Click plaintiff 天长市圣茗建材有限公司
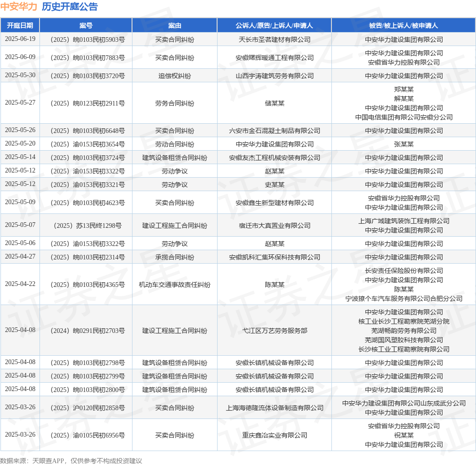The height and width of the screenshot is (465, 476). [274, 40]
